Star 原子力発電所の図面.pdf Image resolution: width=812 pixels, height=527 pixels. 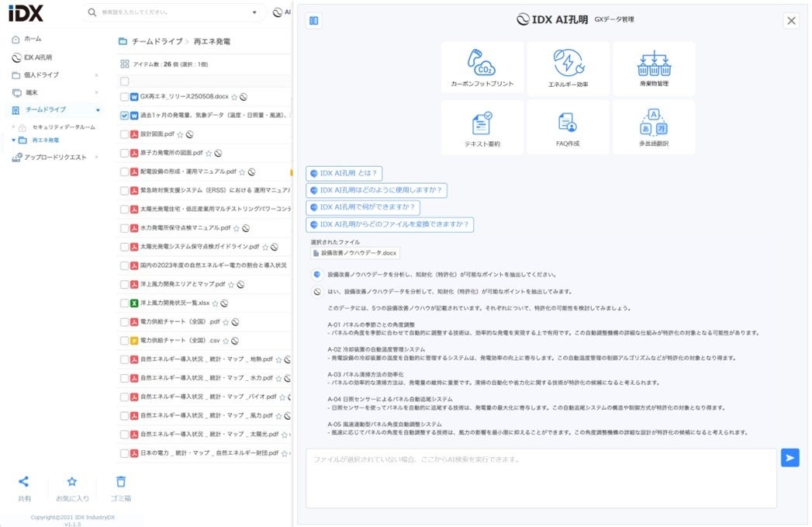click(x=209, y=154)
